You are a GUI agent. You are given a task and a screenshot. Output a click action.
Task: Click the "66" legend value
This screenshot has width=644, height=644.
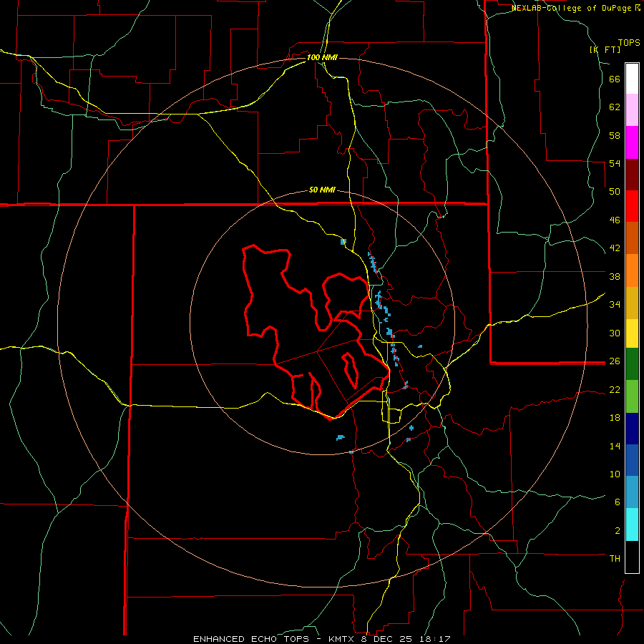[x=615, y=79]
